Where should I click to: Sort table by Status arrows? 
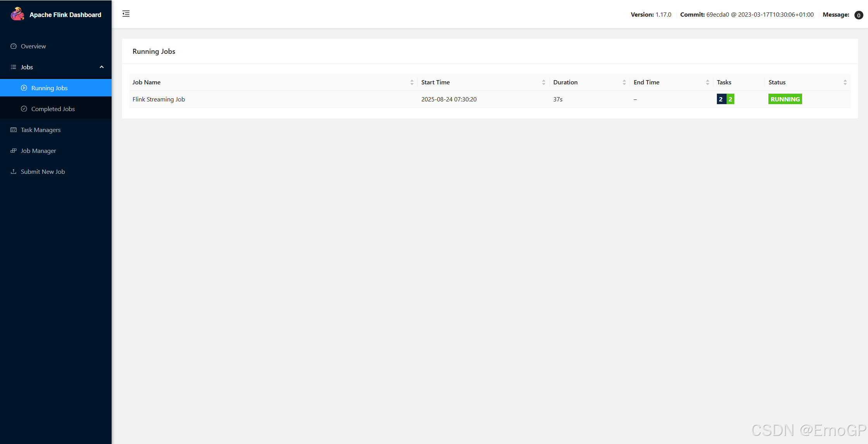point(845,82)
